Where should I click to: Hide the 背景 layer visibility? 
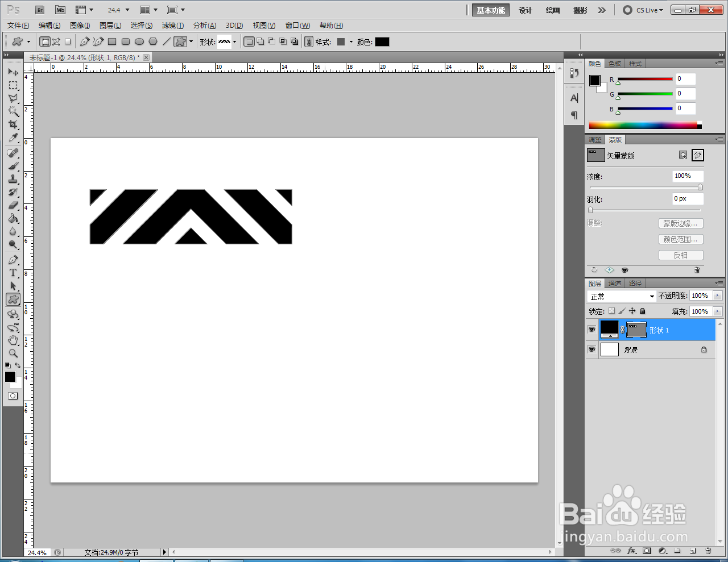coord(591,349)
